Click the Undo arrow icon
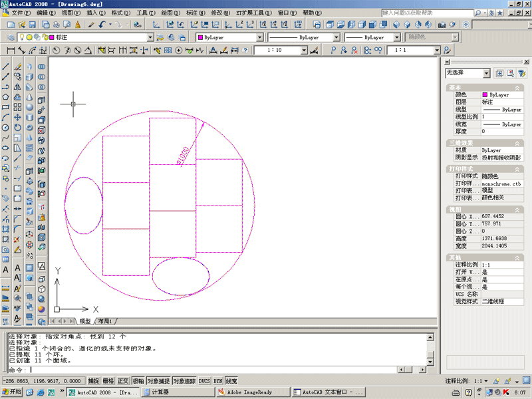This screenshot has height=399, width=532. coord(102,25)
